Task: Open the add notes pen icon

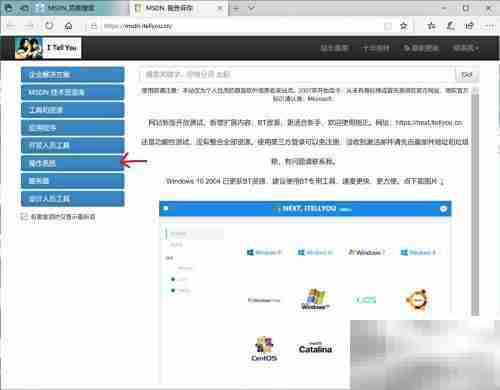Action: pyautogui.click(x=450, y=26)
